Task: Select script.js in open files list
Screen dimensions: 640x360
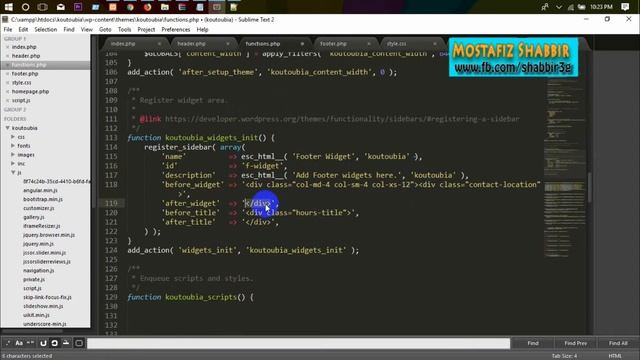Action: (21, 100)
